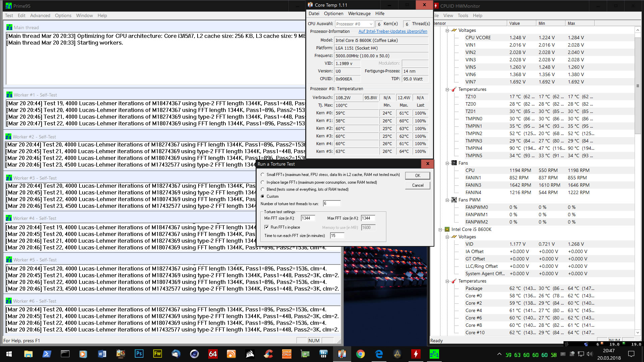The height and width of the screenshot is (362, 644).
Task: Open the Werkzeuge menu in Core Temp
Action: 359,13
